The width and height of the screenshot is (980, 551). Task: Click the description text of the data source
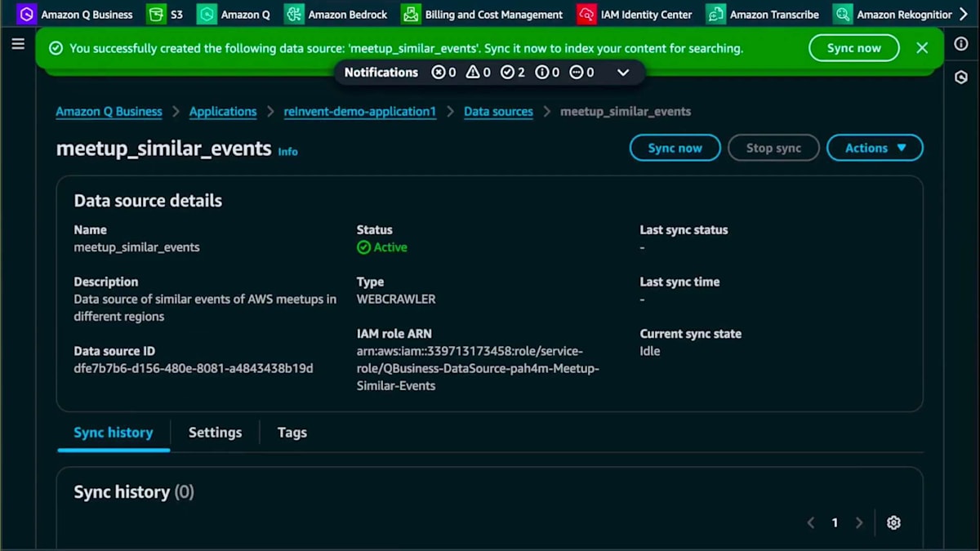205,308
